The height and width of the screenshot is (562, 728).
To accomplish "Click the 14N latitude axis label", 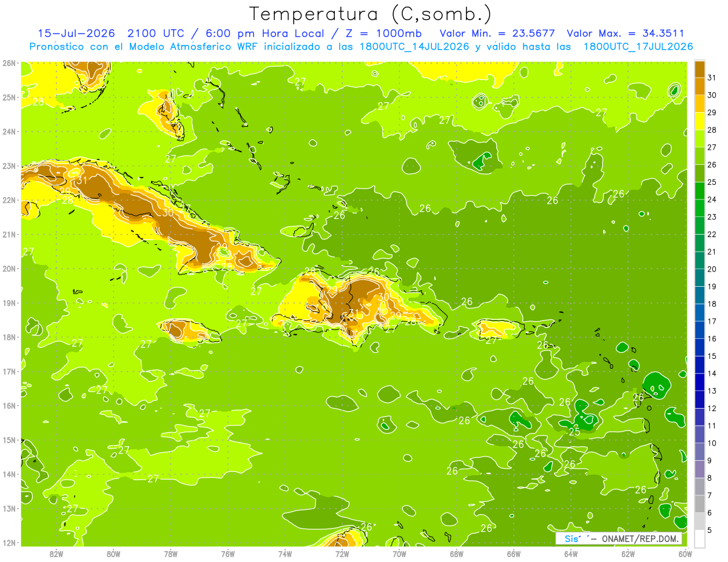I will click(9, 474).
